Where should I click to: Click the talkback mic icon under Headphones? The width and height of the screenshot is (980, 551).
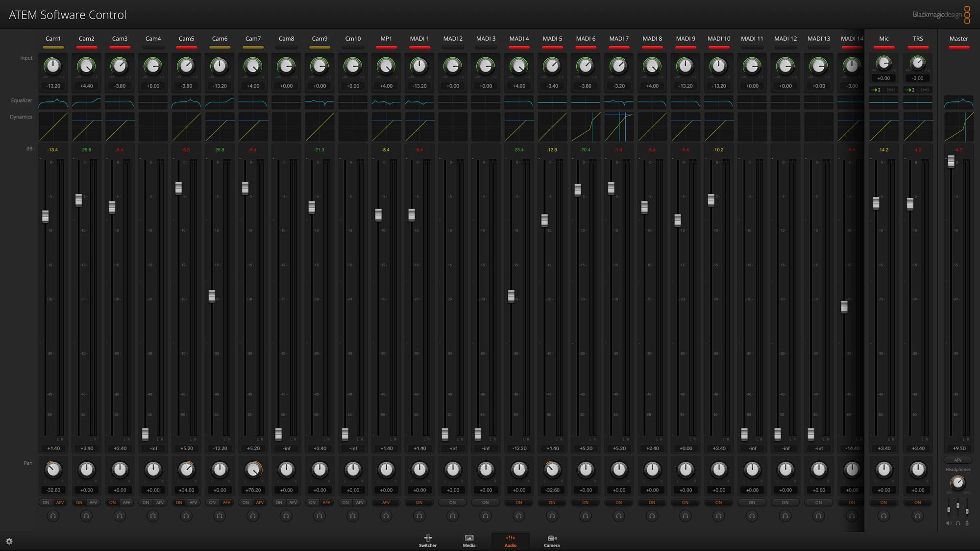967,524
